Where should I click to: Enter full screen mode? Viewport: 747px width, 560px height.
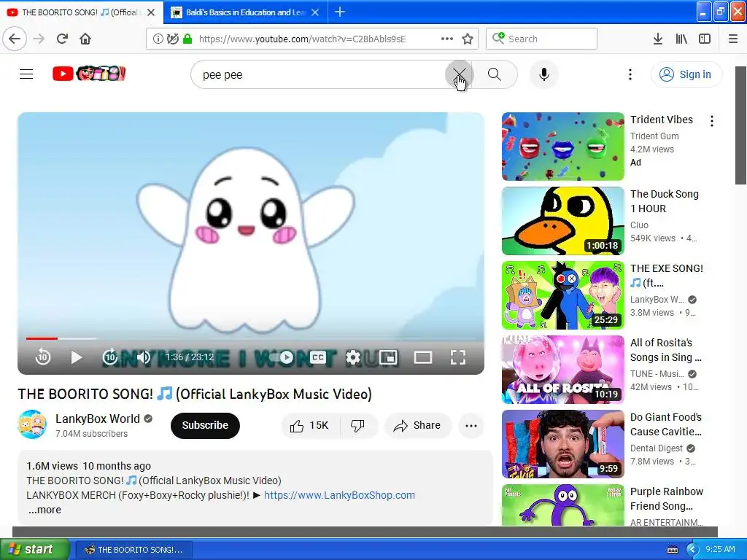pyautogui.click(x=458, y=357)
